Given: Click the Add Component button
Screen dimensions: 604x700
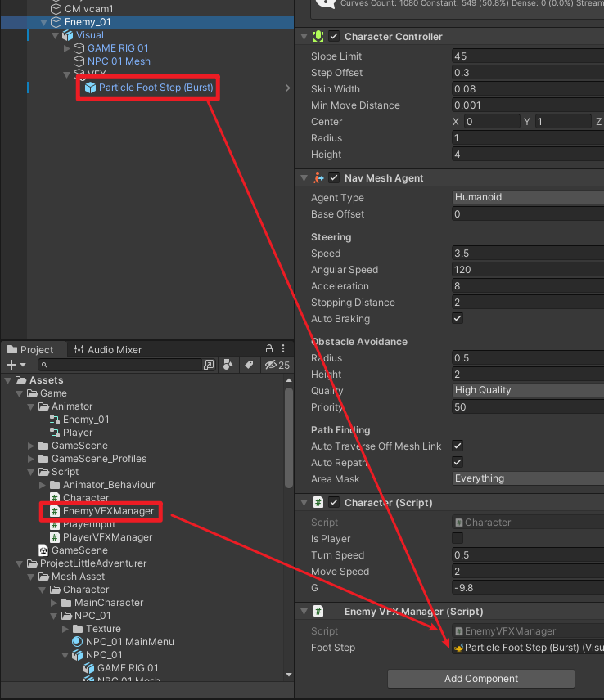Looking at the screenshot, I should click(x=480, y=679).
